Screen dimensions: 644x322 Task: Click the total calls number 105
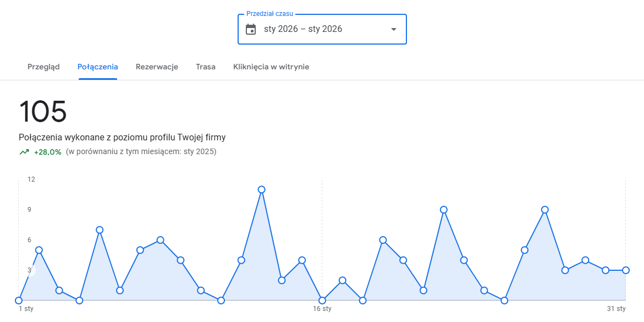pyautogui.click(x=43, y=112)
